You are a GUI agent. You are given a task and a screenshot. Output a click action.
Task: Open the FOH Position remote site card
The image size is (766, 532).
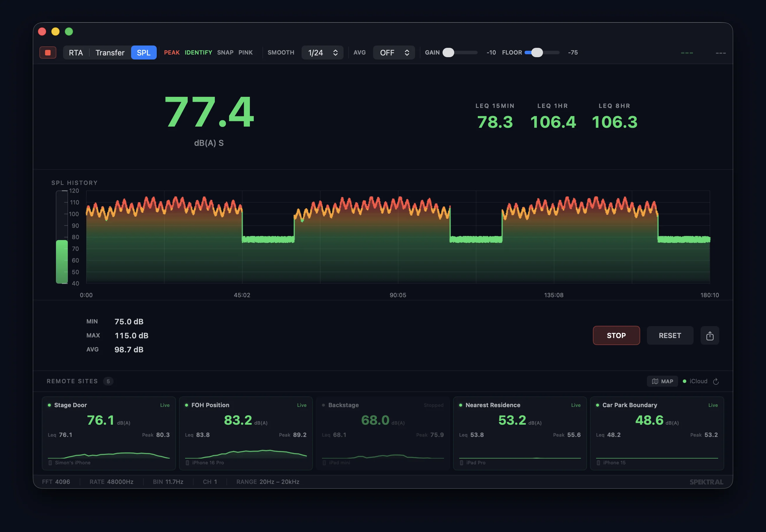(246, 433)
